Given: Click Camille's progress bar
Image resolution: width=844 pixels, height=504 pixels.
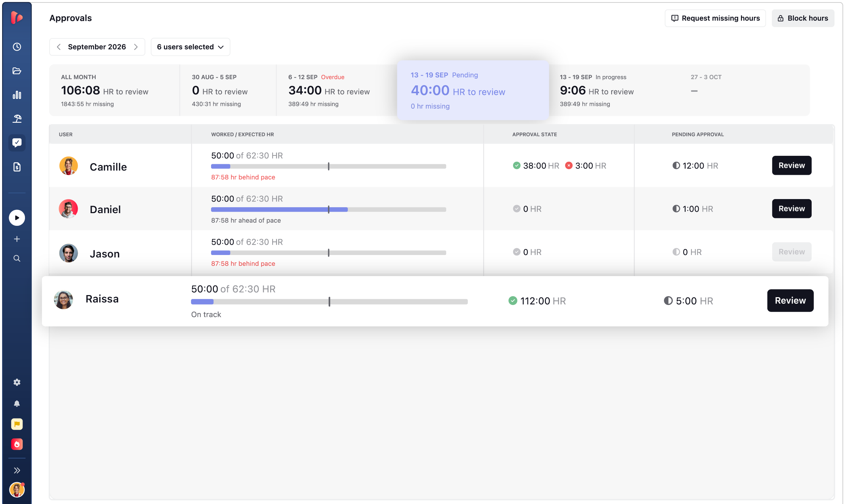Looking at the screenshot, I should click(x=328, y=166).
